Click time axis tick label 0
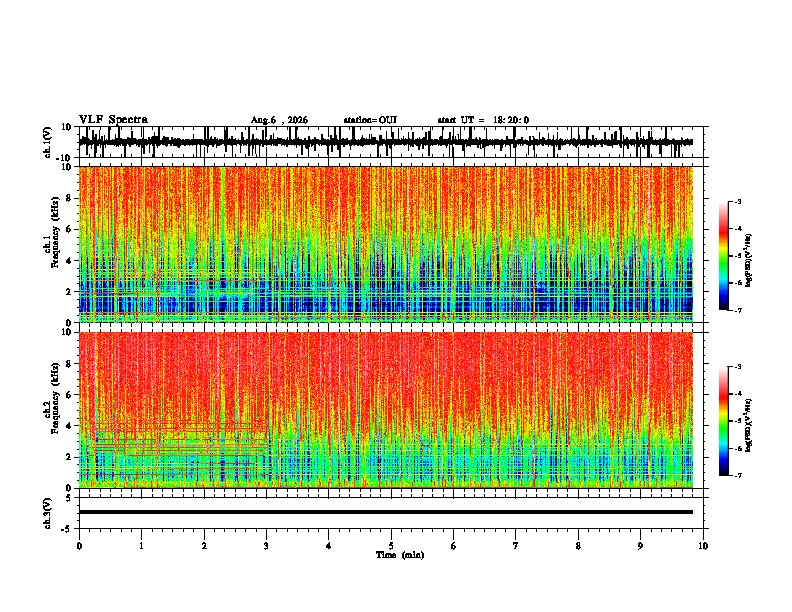 [x=79, y=546]
